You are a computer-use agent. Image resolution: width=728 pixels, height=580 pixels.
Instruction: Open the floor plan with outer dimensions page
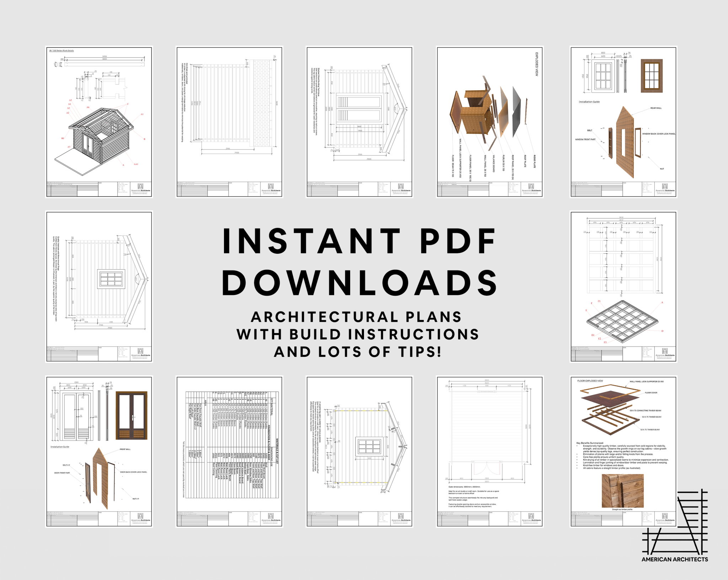click(x=489, y=451)
